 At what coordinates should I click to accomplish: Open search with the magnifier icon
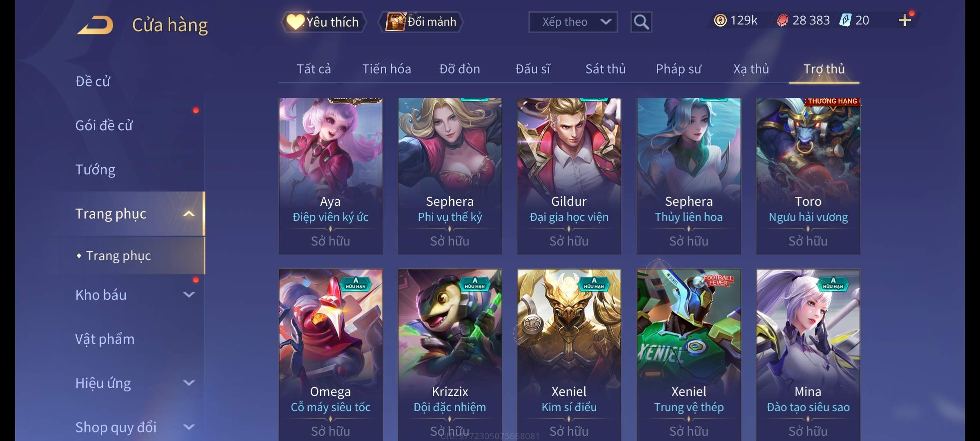point(641,22)
